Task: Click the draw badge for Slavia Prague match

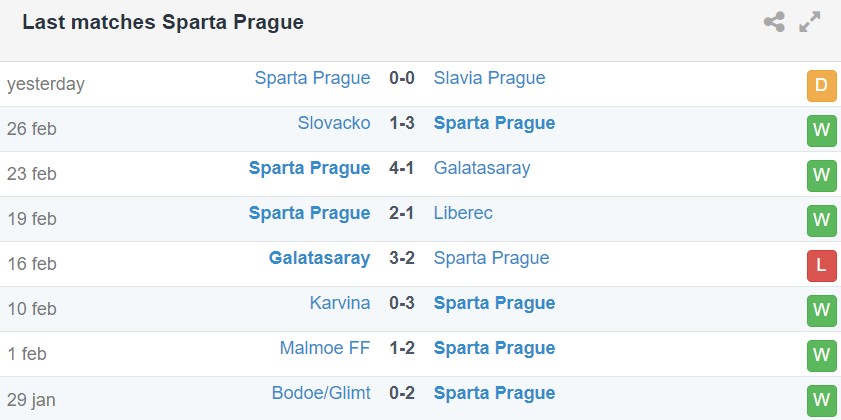Action: (821, 86)
